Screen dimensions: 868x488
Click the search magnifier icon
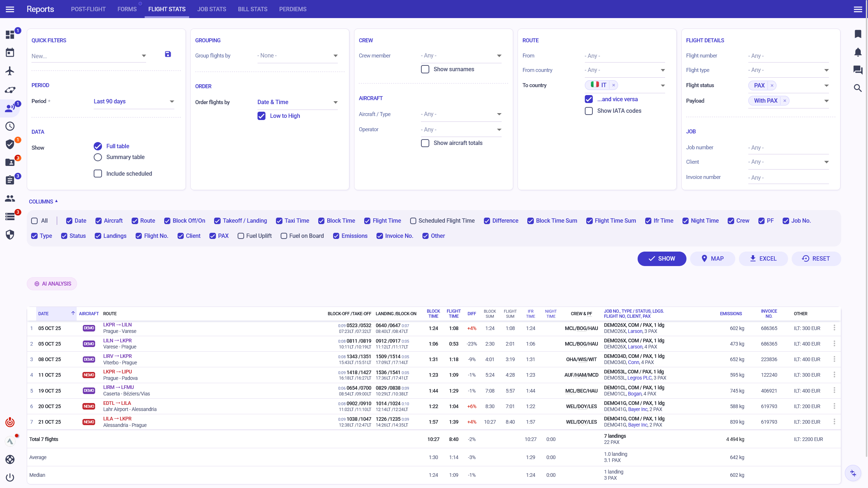(x=858, y=88)
